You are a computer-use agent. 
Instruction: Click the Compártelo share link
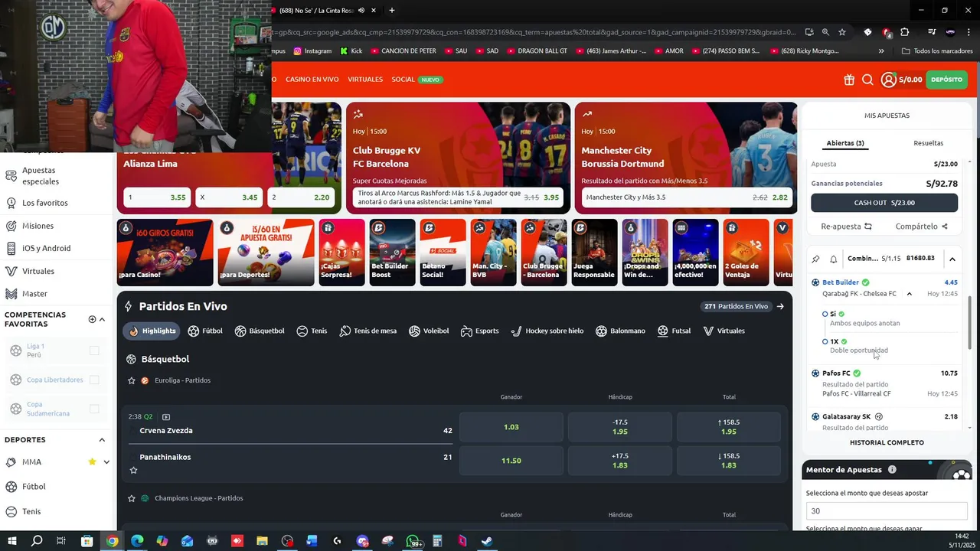coord(921,227)
